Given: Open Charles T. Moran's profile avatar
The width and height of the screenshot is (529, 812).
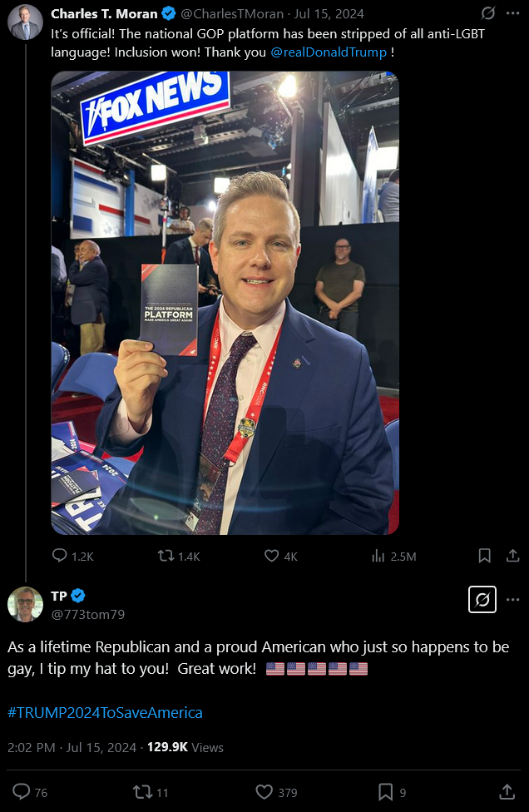Looking at the screenshot, I should pos(25,22).
